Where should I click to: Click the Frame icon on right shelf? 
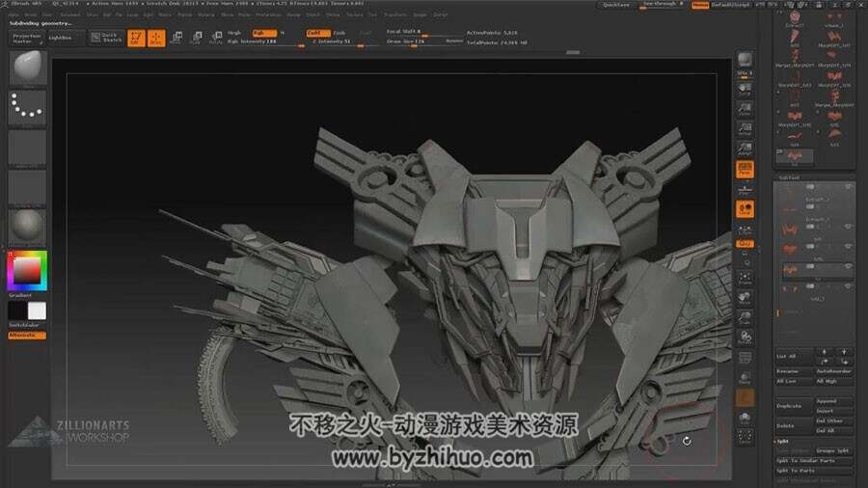[745, 278]
